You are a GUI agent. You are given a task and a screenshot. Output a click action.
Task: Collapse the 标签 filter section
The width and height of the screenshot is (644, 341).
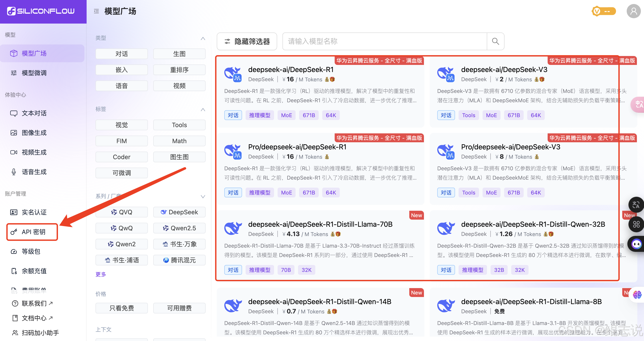(203, 110)
